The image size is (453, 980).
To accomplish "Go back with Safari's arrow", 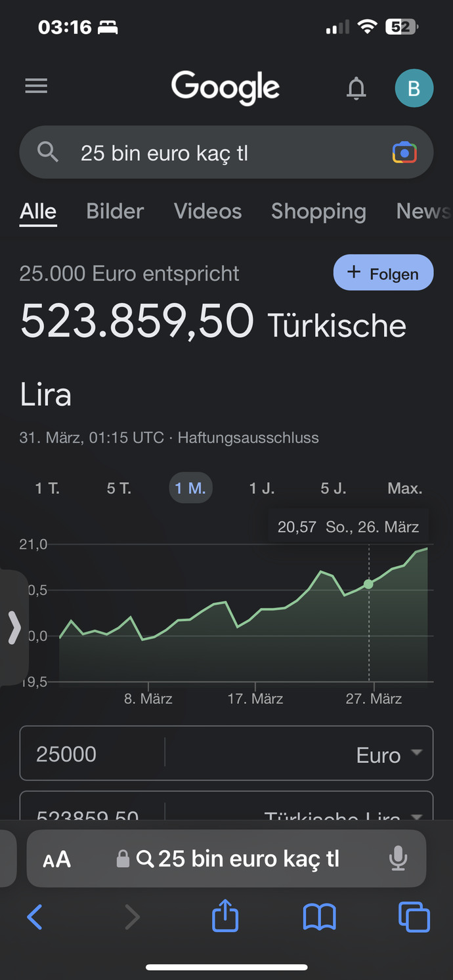I will tap(35, 916).
